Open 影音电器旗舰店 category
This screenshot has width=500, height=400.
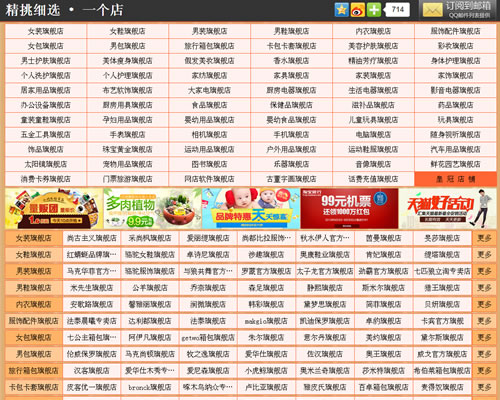coord(455,90)
